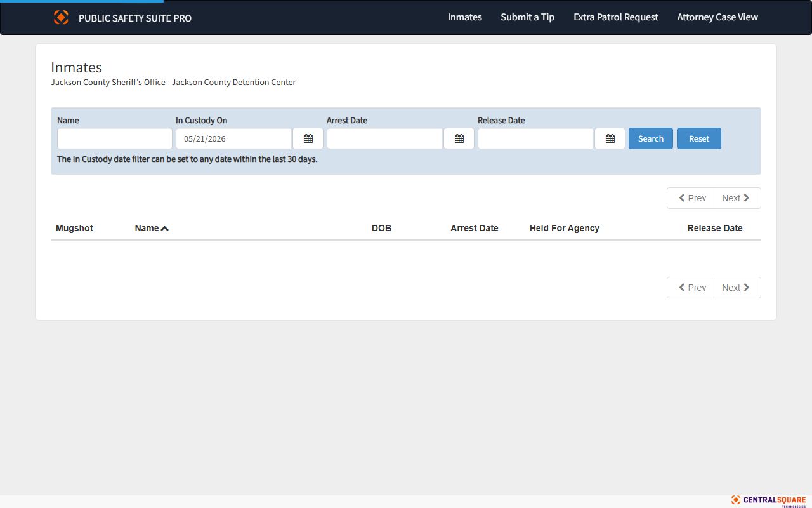812x508 pixels.
Task: Open Extra Patrol Request page
Action: coord(616,17)
